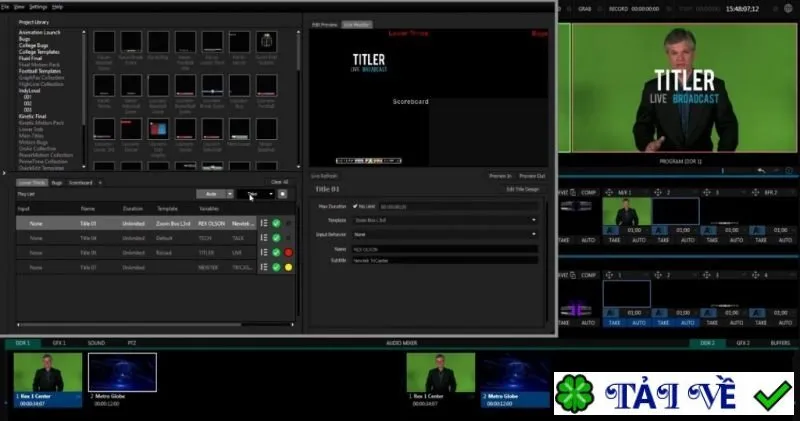Click right arrow of playlist horizontal scrollbar
The width and height of the screenshot is (800, 421).
292,325
